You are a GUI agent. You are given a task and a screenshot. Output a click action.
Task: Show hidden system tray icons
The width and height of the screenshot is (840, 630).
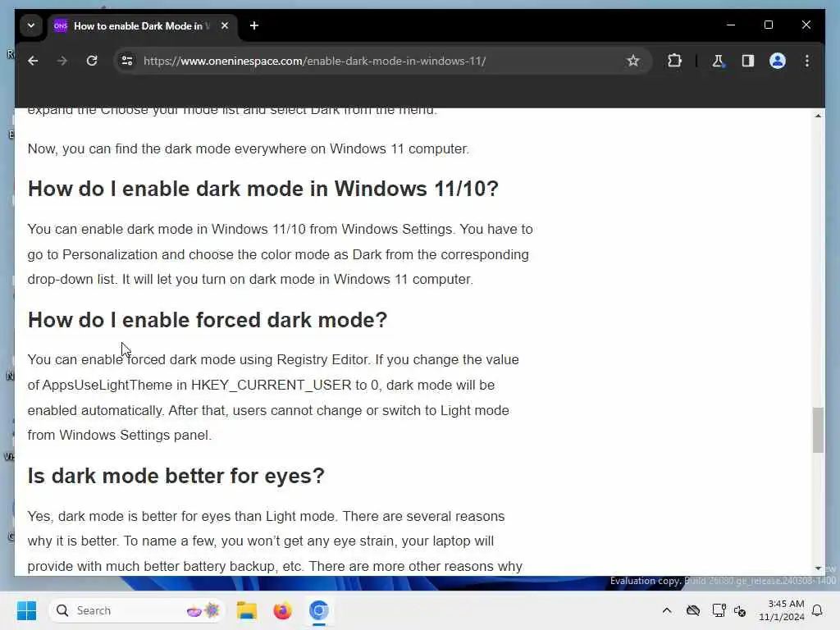tap(666, 610)
